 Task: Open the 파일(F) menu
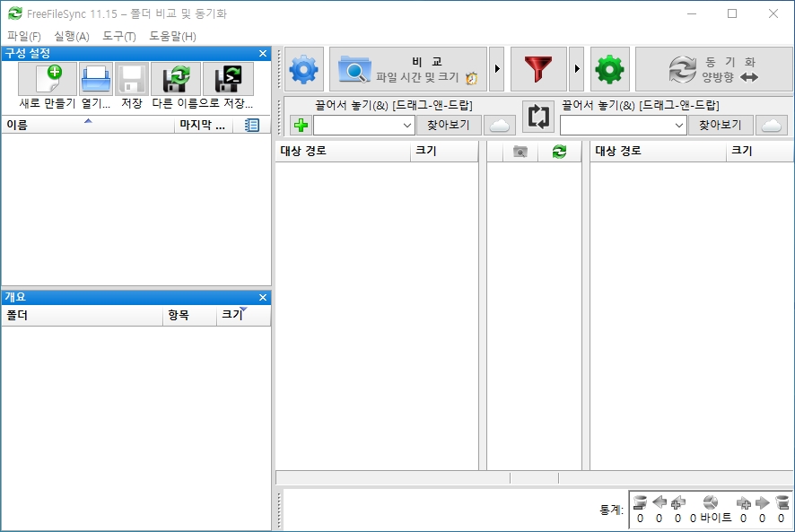24,36
